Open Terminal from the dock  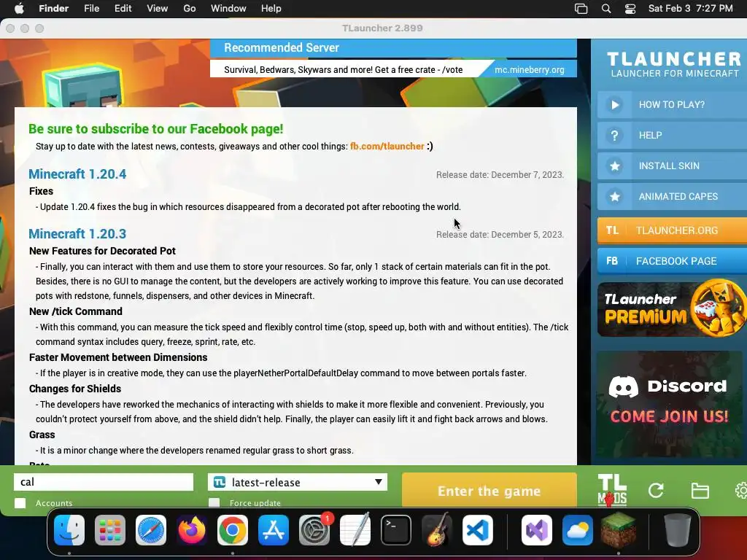396,530
